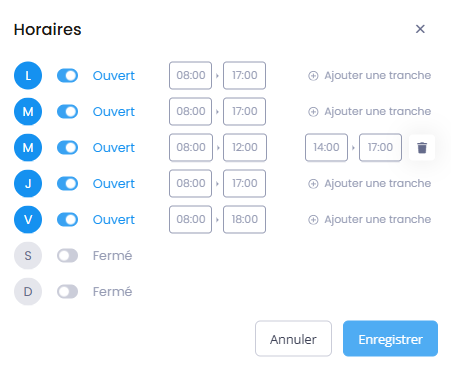Screen dimensions: 451x366
Task: Click the J Thursday day circle icon
Action: (28, 184)
